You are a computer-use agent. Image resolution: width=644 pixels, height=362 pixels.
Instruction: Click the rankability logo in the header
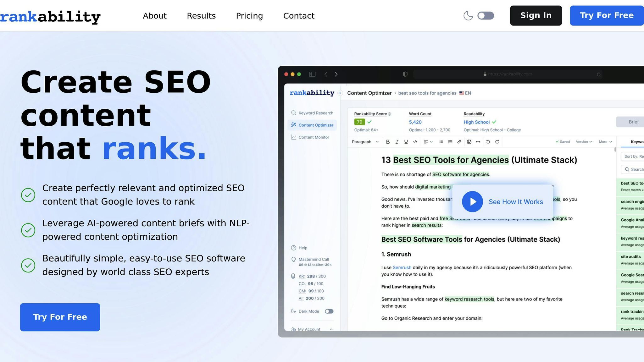click(50, 17)
